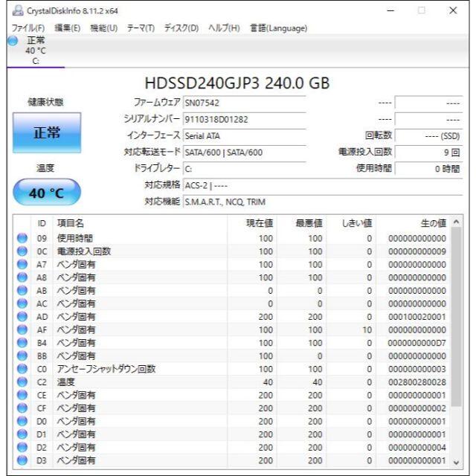Click status icon for row AD
This screenshot has width=476, height=476.
22,317
